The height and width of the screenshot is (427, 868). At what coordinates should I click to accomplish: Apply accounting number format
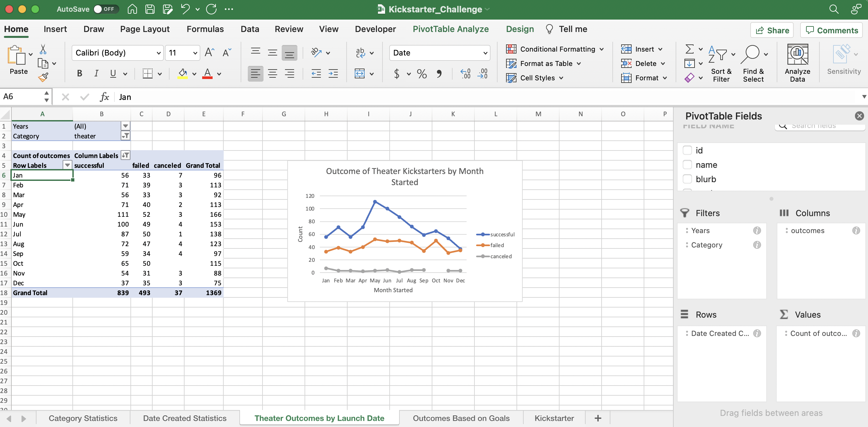(x=397, y=74)
